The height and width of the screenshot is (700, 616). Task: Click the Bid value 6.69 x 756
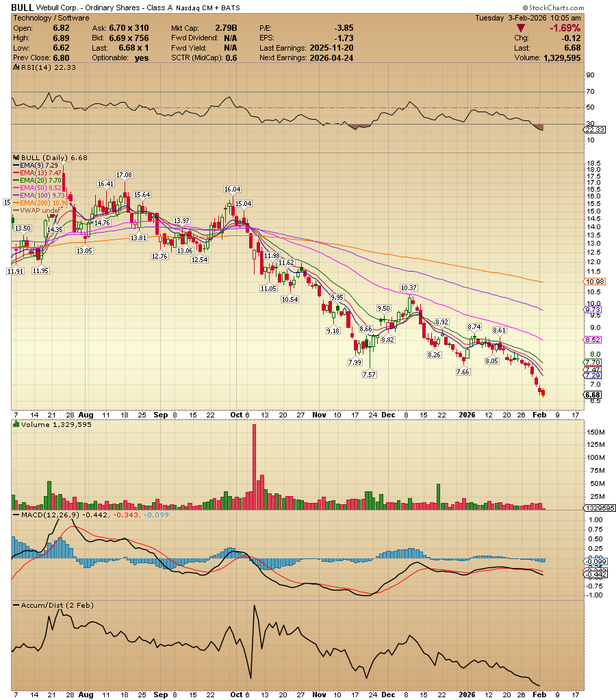point(129,38)
